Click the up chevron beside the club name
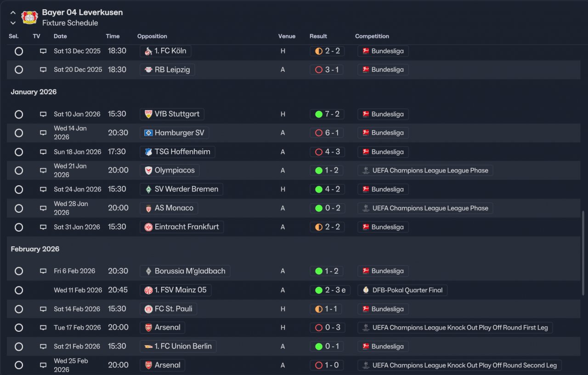 [x=13, y=13]
